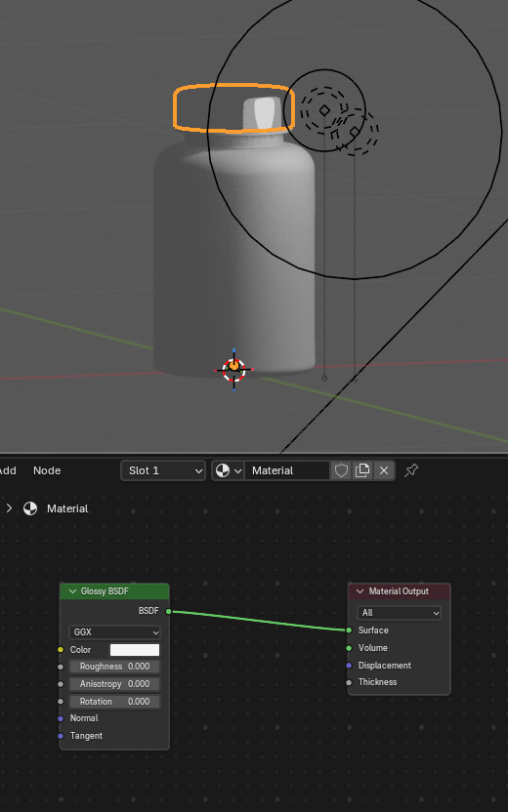Select the point light diamond in the viewport
Screen dimensions: 508x812
(324, 109)
